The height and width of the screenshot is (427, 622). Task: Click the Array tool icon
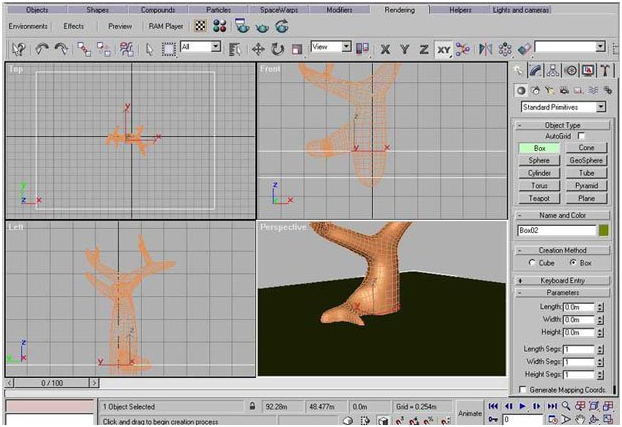click(x=505, y=50)
